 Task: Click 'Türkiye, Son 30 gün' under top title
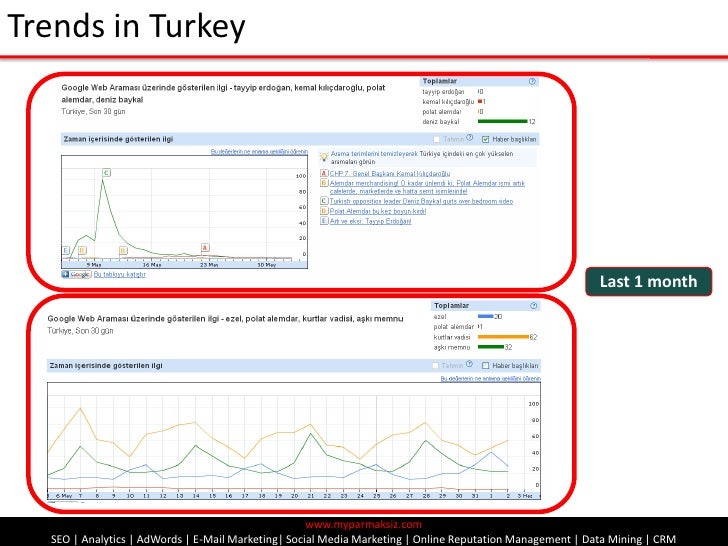pos(93,111)
